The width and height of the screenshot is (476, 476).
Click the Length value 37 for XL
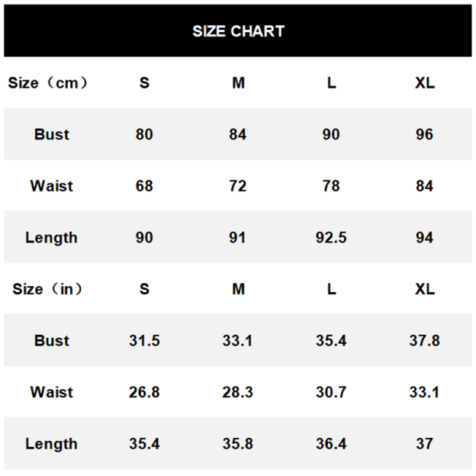424,443
